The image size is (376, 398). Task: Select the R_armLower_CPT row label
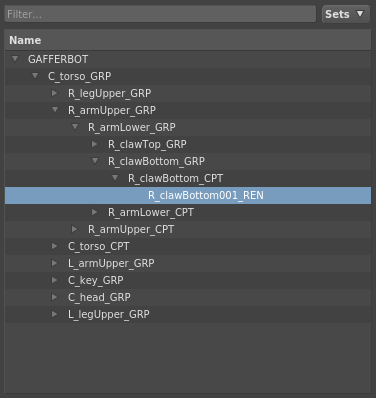pyautogui.click(x=151, y=212)
